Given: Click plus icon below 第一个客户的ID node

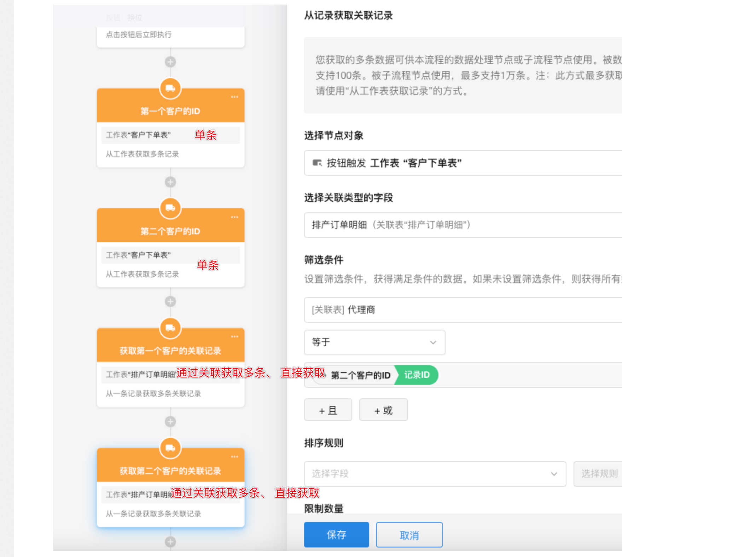Looking at the screenshot, I should 170,182.
